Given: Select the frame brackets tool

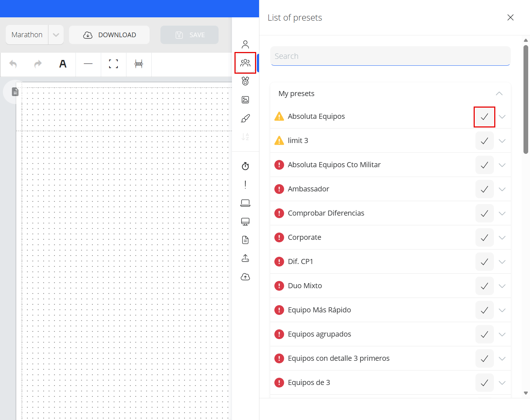Looking at the screenshot, I should tap(113, 64).
